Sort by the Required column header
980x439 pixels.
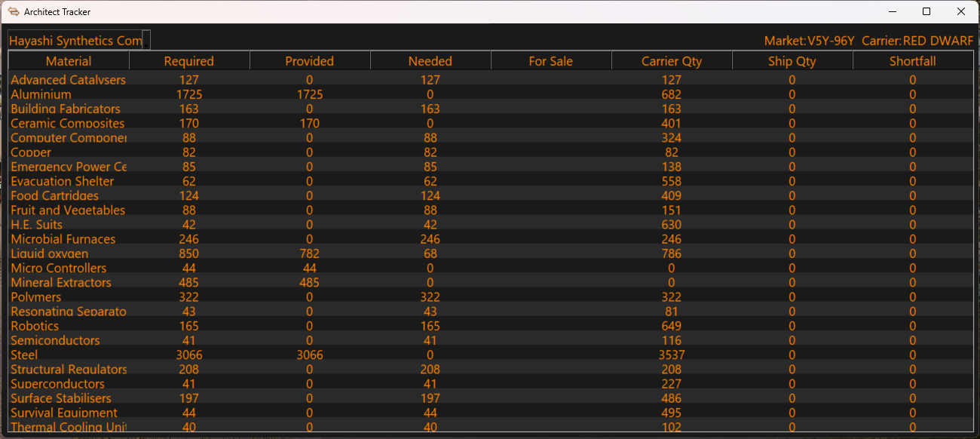pyautogui.click(x=189, y=61)
